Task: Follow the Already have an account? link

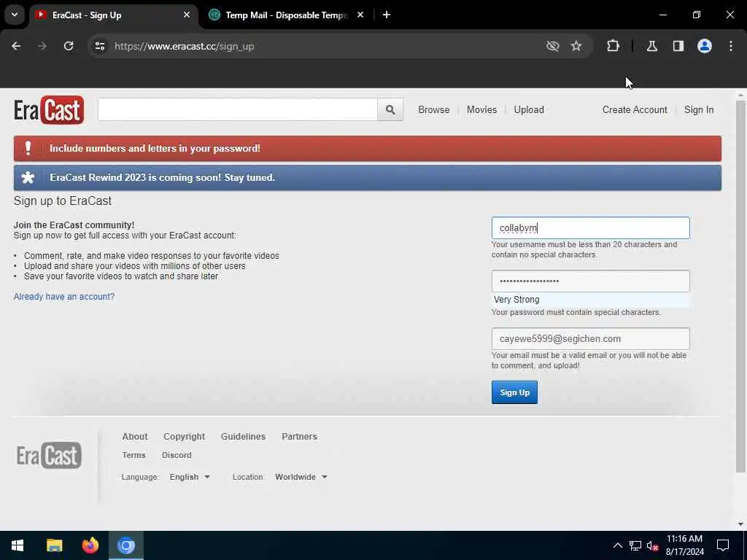Action: tap(64, 297)
